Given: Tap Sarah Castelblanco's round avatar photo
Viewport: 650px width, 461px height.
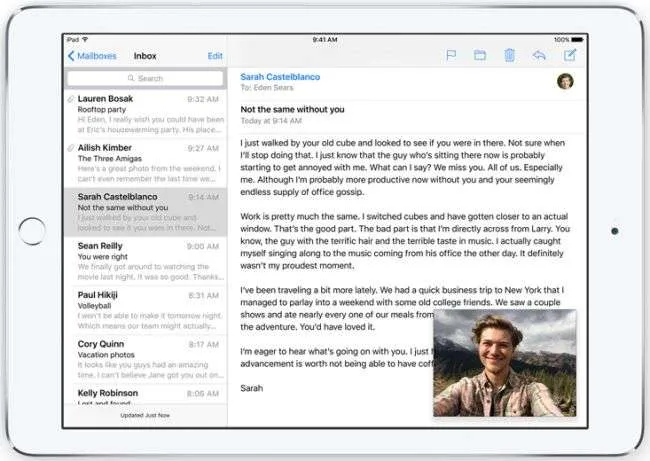Looking at the screenshot, I should click(x=565, y=81).
